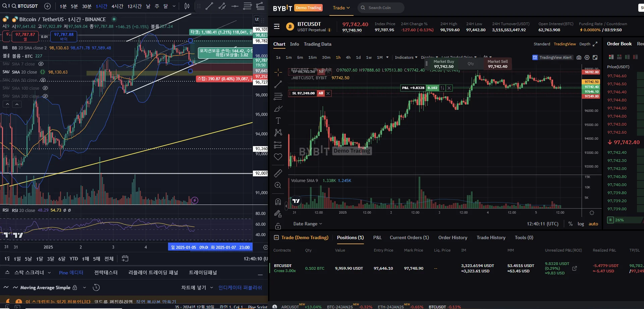
Task: Activate the ruler measure tool
Action: [278, 173]
